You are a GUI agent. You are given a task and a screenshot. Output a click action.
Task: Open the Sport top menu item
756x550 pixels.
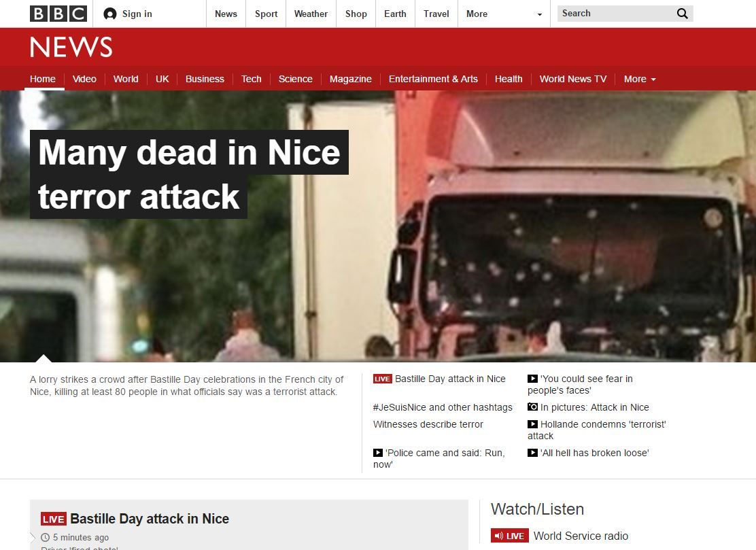[266, 14]
